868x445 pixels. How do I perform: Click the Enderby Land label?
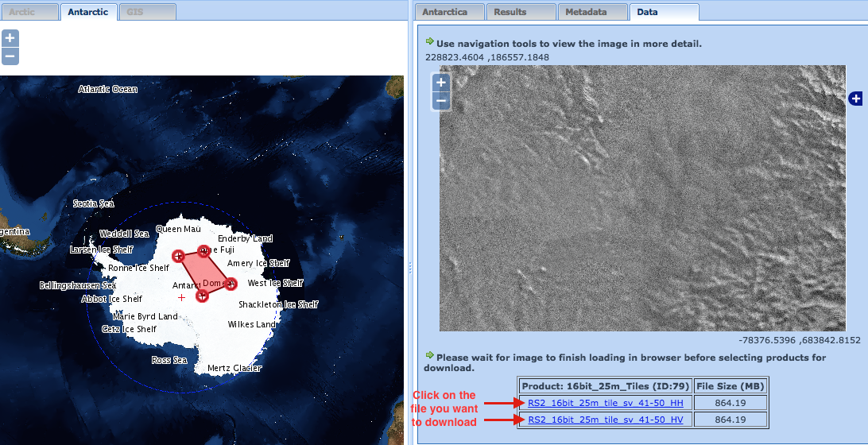(246, 238)
